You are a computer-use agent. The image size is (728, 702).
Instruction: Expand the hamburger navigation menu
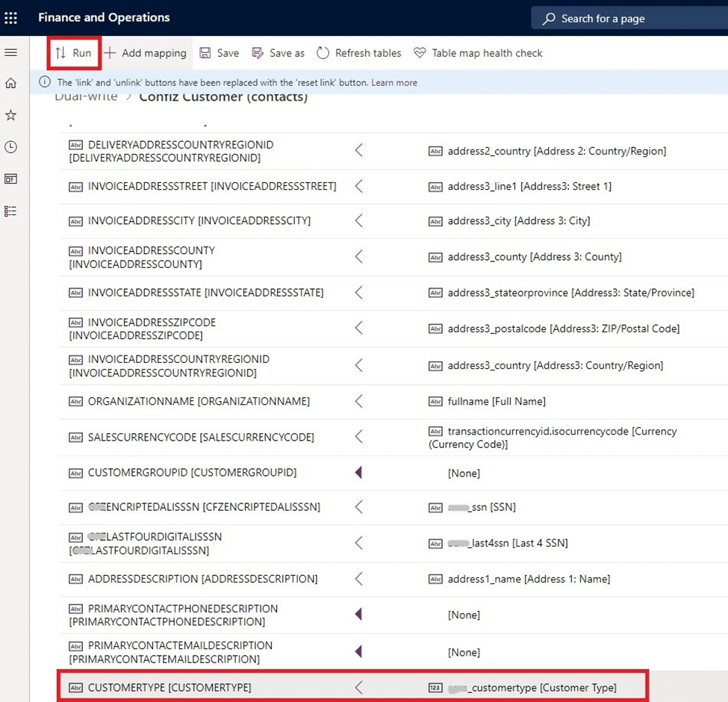(x=10, y=52)
